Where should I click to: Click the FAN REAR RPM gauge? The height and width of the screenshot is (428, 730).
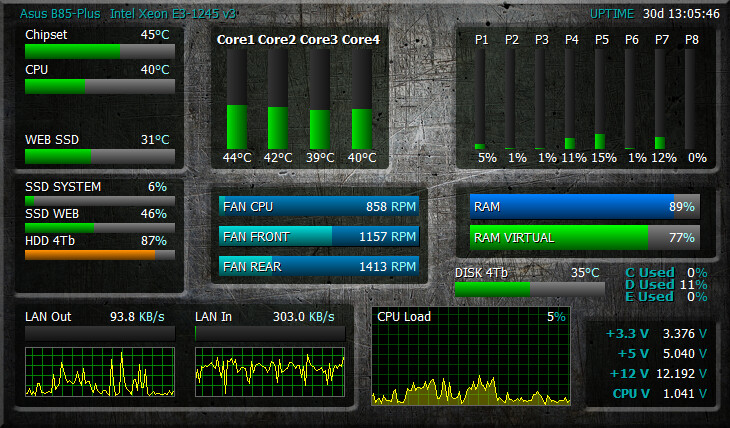pyautogui.click(x=319, y=267)
